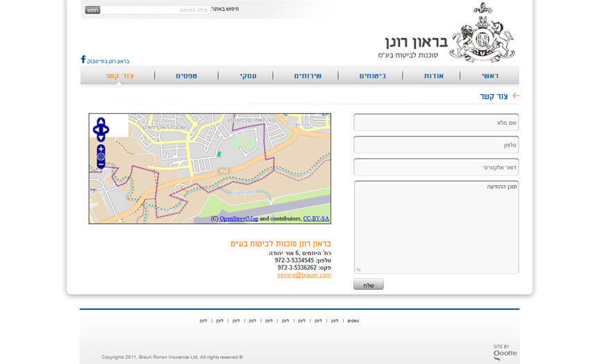
Task: Open the service@braunr.com email link
Action: tap(304, 275)
